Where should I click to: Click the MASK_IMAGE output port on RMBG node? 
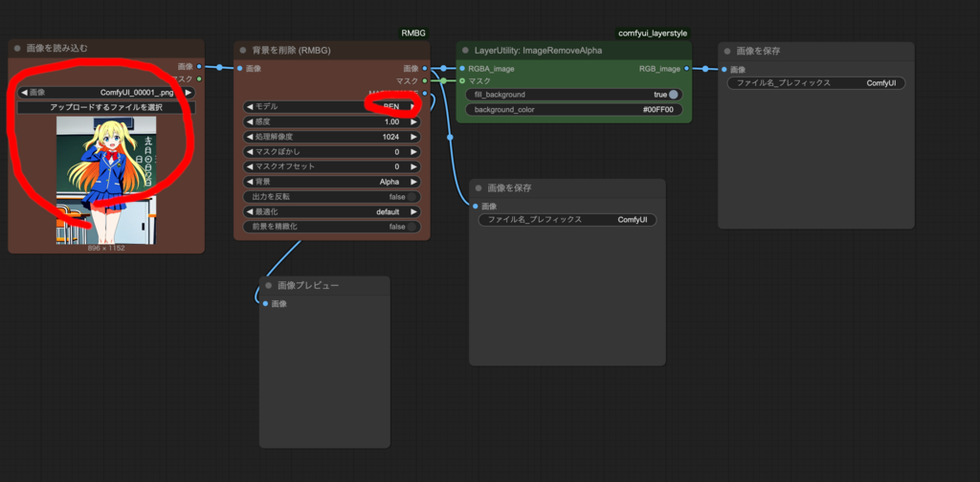click(425, 93)
